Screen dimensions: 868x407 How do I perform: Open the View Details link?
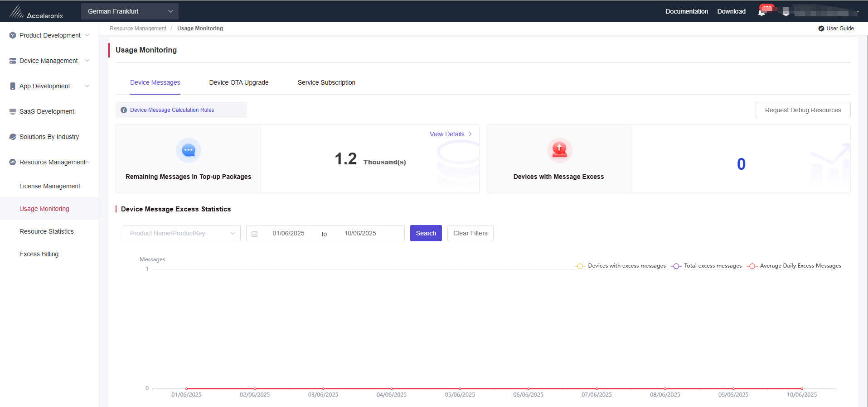[447, 134]
